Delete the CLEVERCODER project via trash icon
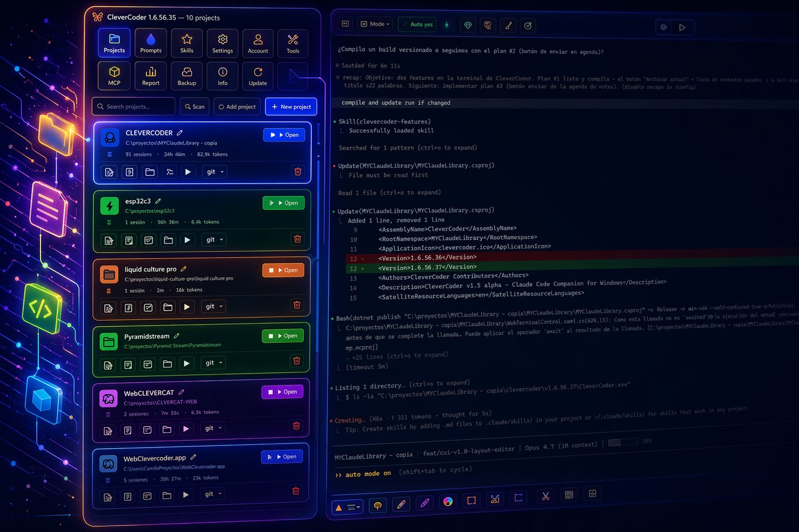 pos(297,172)
